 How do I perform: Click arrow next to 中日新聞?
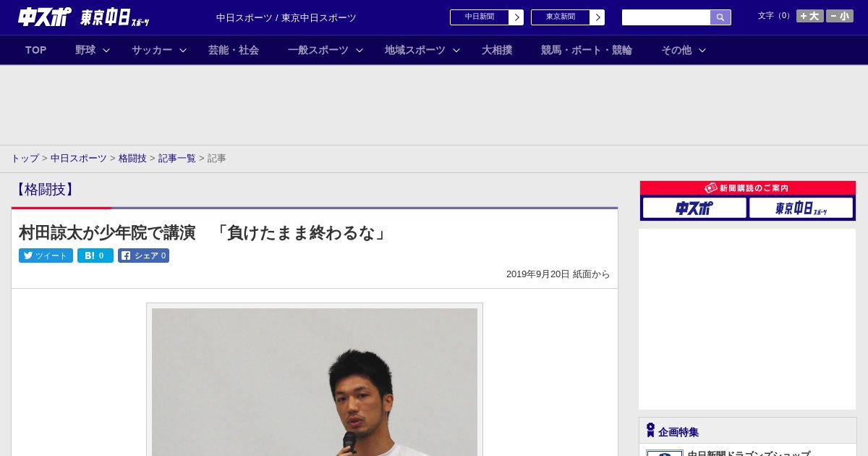pyautogui.click(x=516, y=17)
